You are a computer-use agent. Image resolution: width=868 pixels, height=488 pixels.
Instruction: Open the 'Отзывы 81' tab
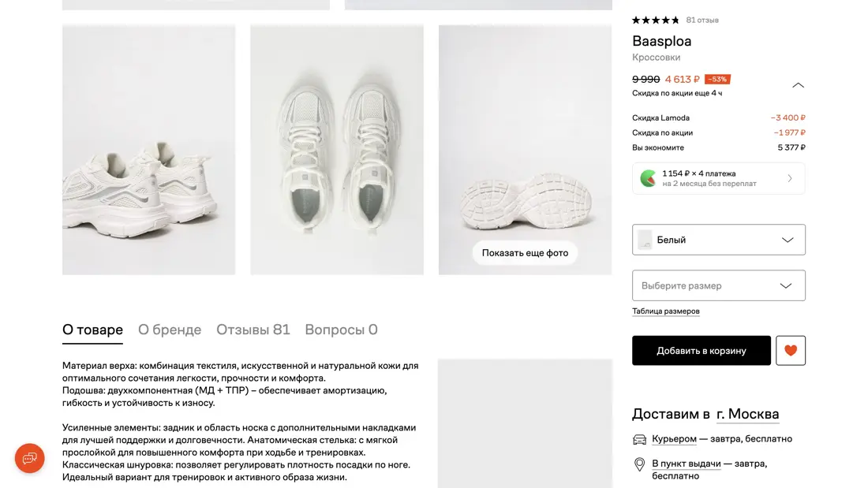pos(253,330)
